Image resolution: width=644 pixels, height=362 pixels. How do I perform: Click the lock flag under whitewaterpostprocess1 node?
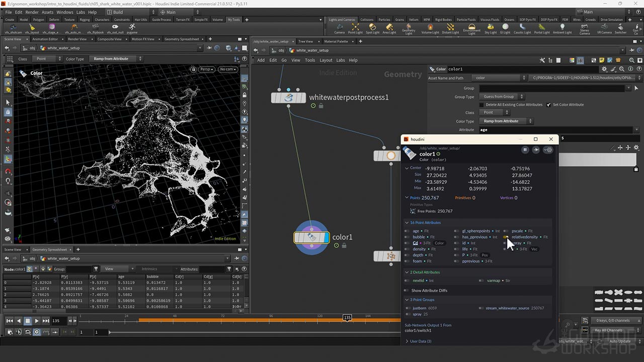coord(321,106)
